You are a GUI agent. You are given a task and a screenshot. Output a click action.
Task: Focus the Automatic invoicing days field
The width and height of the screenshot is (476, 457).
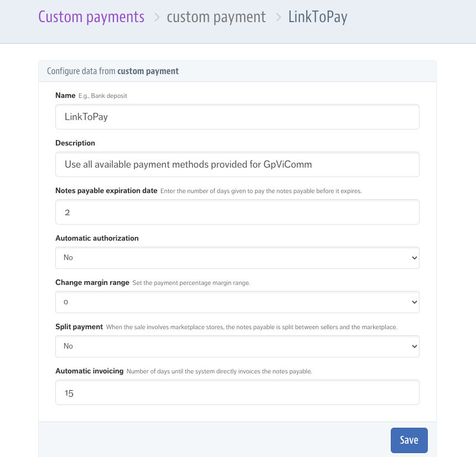click(x=237, y=392)
